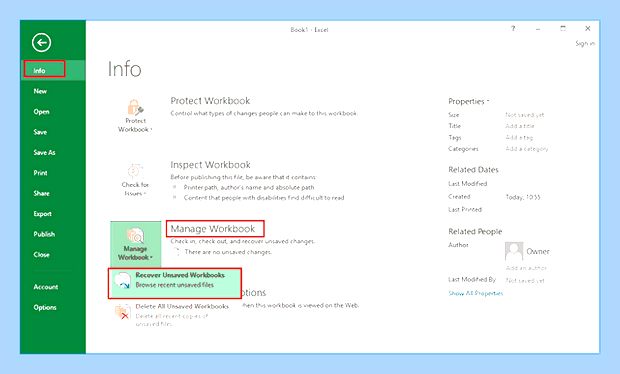Screen dimensions: 620x374
Task: Open the Protect Workbook button
Action: pos(135,116)
